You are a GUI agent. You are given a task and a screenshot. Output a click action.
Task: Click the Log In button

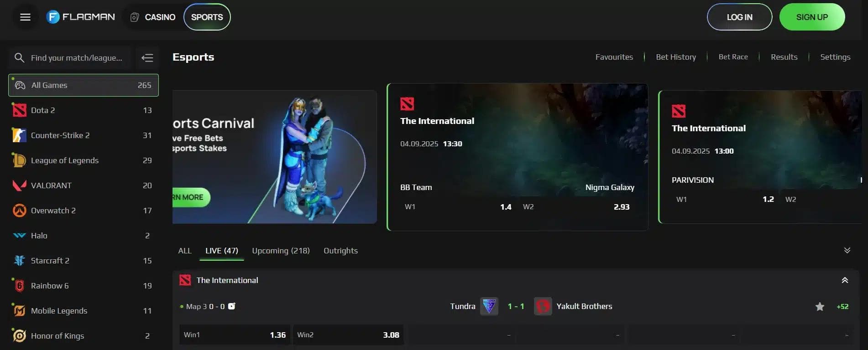[x=739, y=17]
